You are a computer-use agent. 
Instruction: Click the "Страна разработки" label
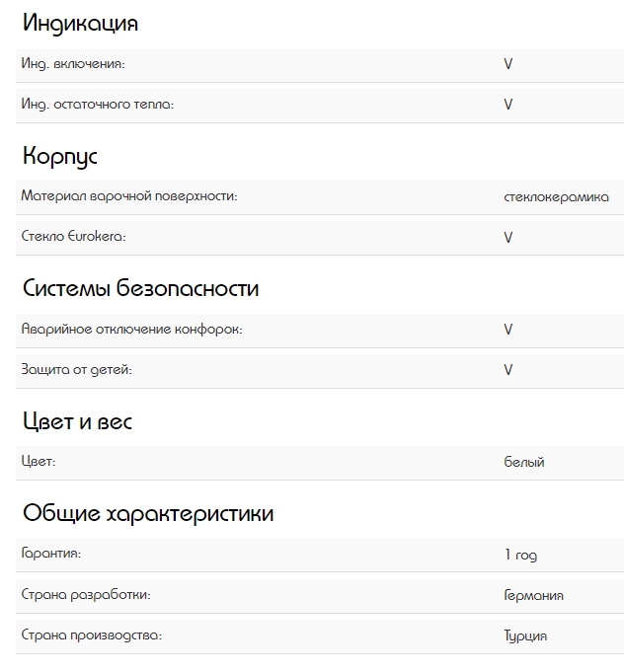(86, 595)
